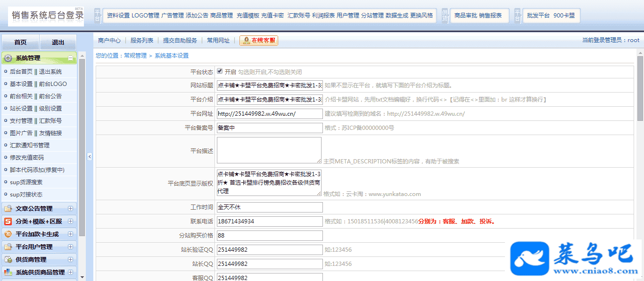Click the 平台备案号 input field

pos(270,128)
